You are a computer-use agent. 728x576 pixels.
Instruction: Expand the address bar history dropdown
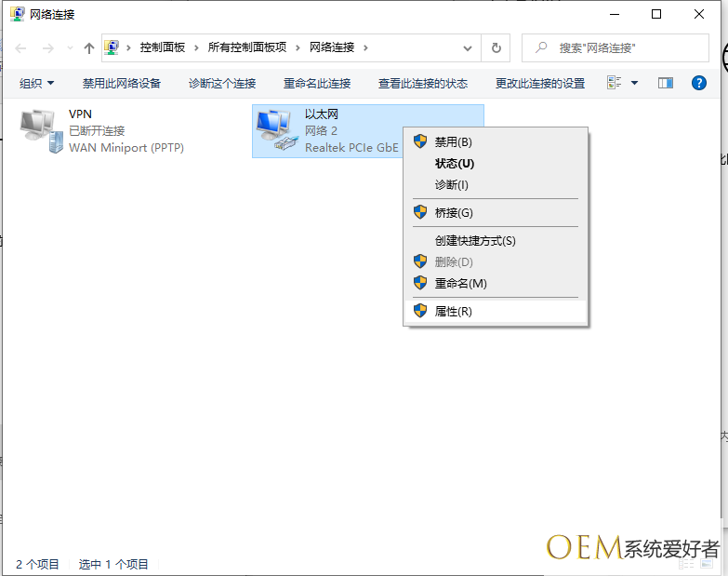(468, 47)
